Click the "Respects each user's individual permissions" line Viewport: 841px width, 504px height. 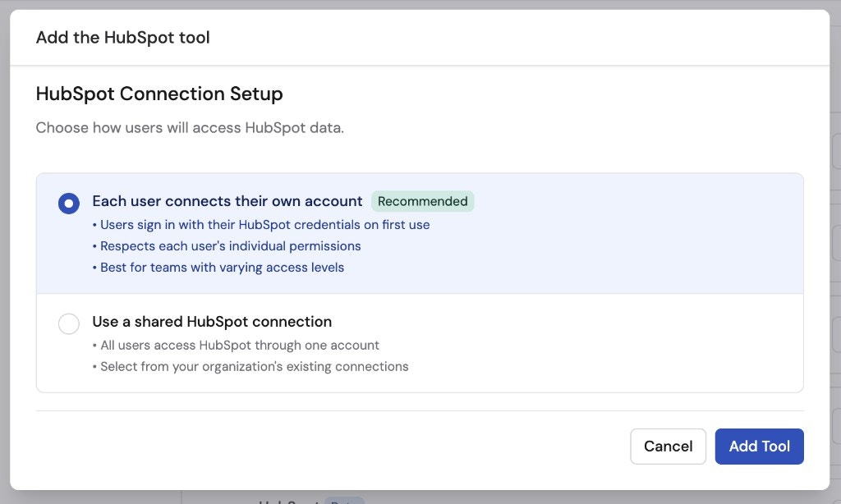tap(229, 246)
